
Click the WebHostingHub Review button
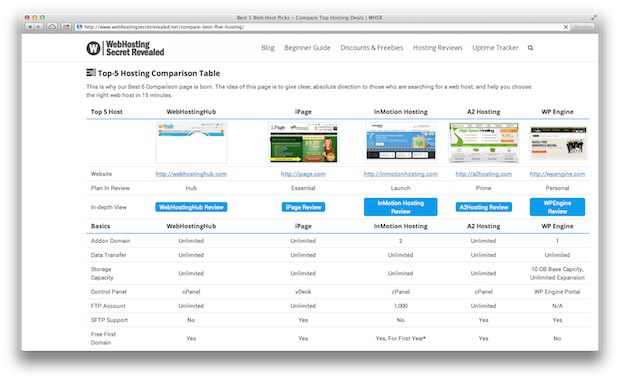pyautogui.click(x=191, y=207)
